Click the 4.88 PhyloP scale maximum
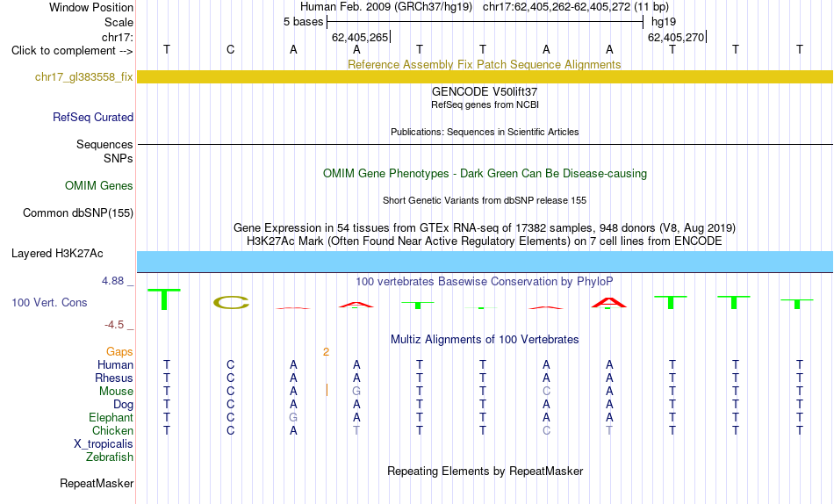 coord(112,280)
